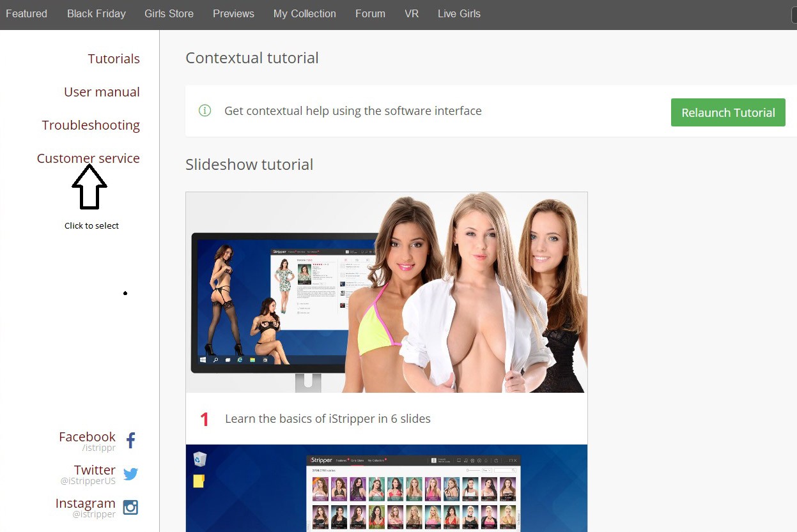This screenshot has width=797, height=532.
Task: Select Tutorials in the left sidebar
Action: click(114, 59)
